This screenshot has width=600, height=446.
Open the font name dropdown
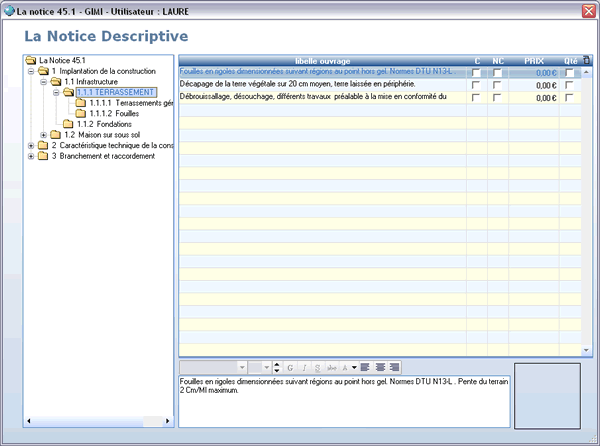(x=242, y=368)
